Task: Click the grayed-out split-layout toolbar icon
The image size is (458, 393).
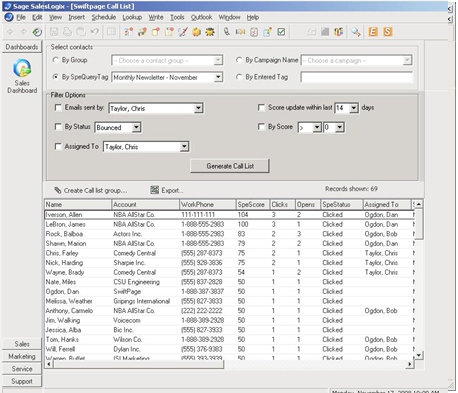Action: [x=111, y=32]
